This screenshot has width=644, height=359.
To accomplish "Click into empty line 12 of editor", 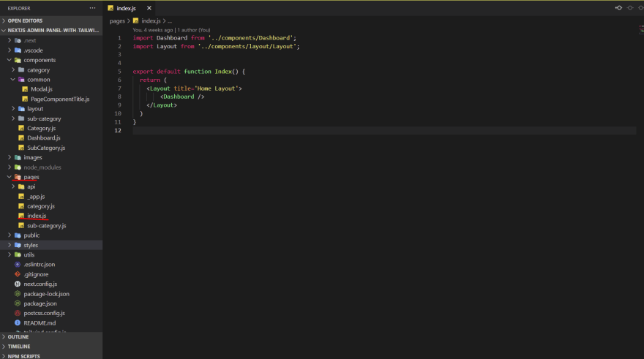I will pyautogui.click(x=384, y=130).
